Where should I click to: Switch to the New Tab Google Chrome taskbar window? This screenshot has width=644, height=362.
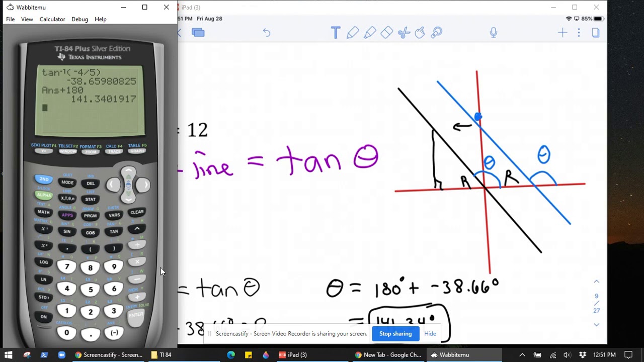388,355
